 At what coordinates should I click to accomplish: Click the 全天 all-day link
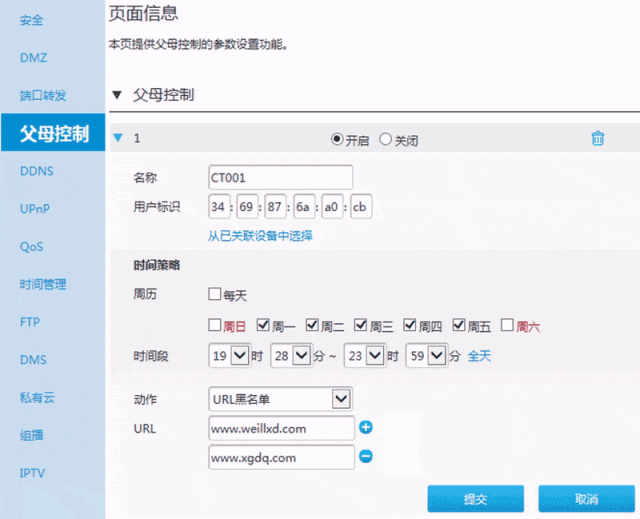coord(479,356)
